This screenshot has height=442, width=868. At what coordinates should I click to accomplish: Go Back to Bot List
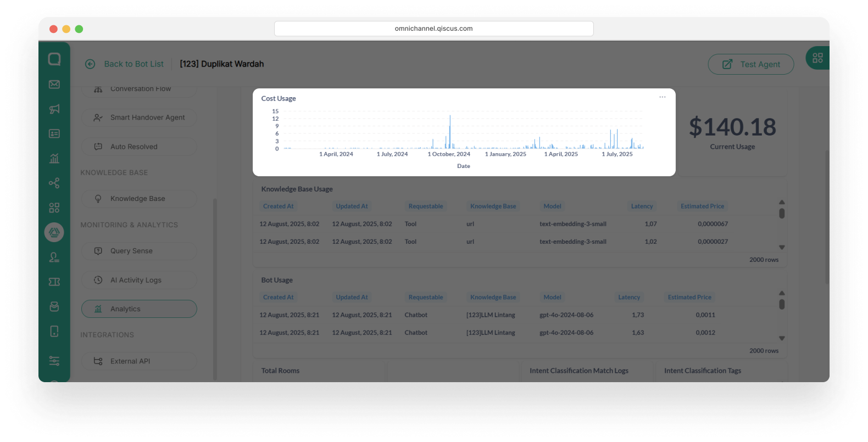133,64
